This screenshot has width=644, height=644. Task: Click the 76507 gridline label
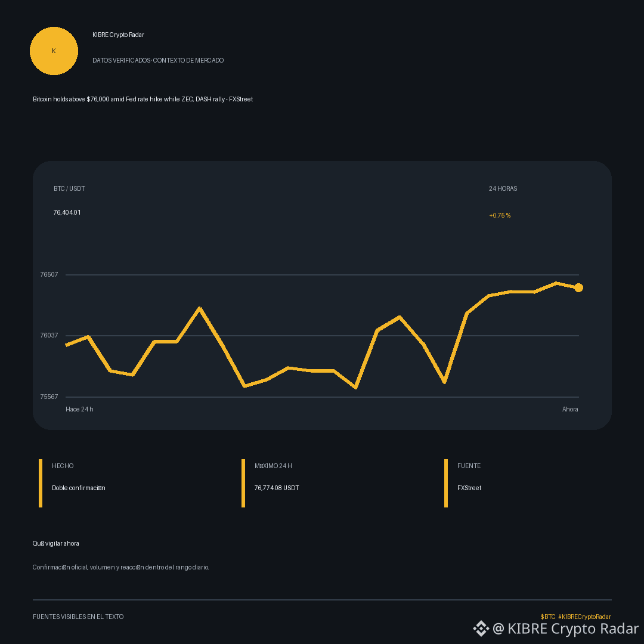tap(49, 274)
